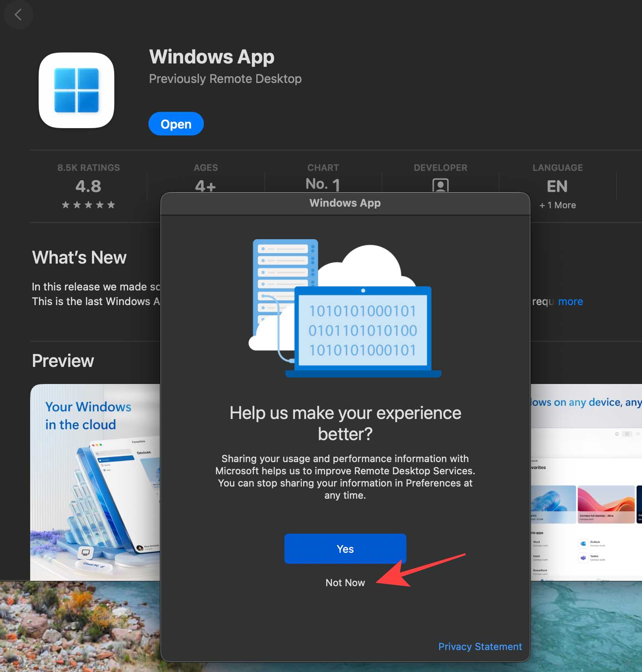Click the AGES label above 4+
The width and height of the screenshot is (642, 672).
[206, 168]
